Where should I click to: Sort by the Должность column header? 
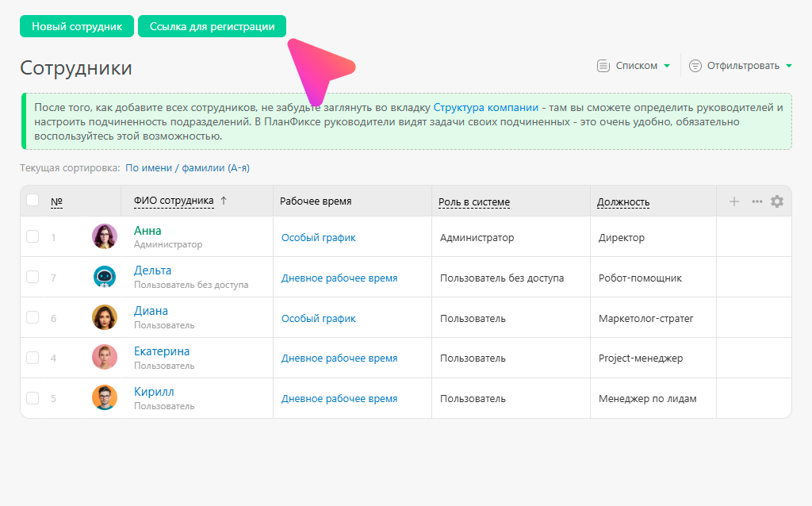(x=623, y=202)
